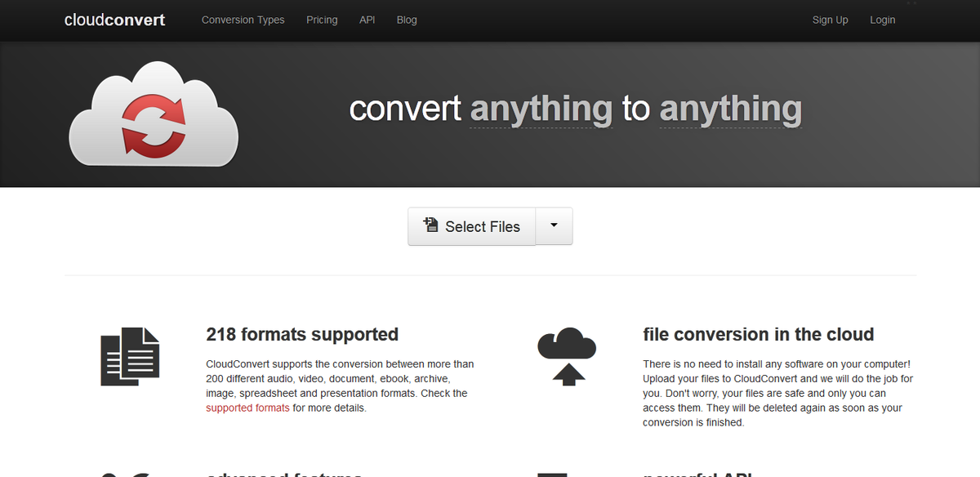Click the CloudConvert formats description paragraph
This screenshot has height=477, width=980.
click(341, 386)
